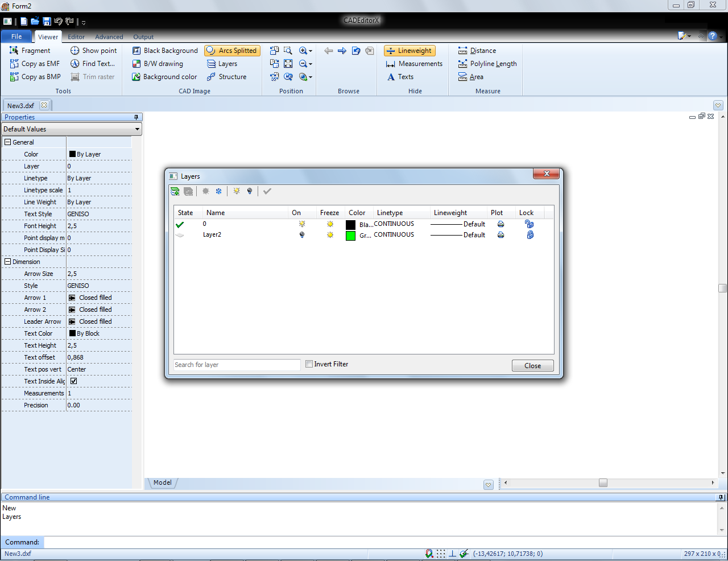Image resolution: width=728 pixels, height=561 pixels.
Task: Collapse the General properties group
Action: 8,142
